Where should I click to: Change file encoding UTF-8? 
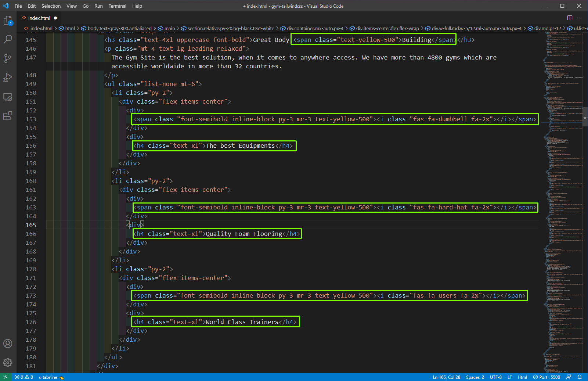(x=496, y=377)
